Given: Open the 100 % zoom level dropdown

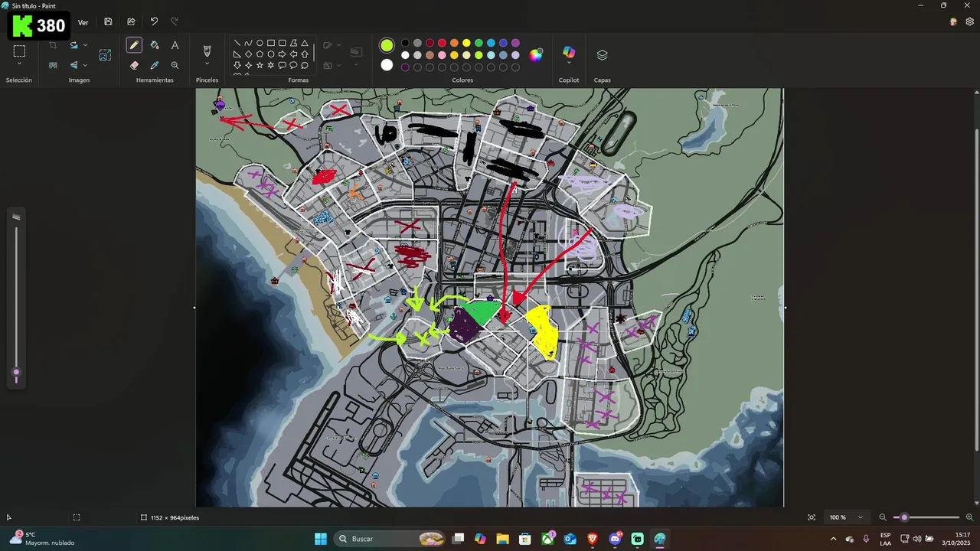Looking at the screenshot, I should [x=847, y=517].
